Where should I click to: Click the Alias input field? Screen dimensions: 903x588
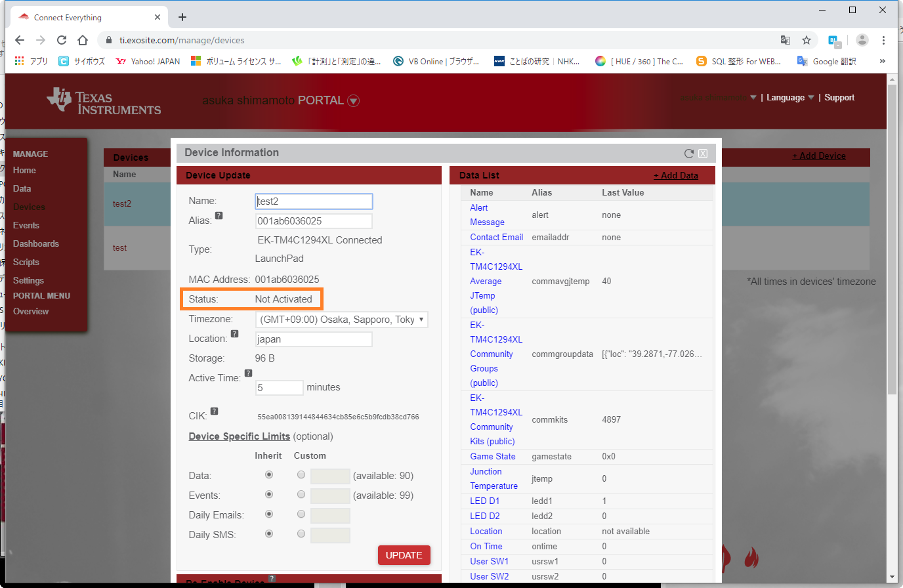click(314, 221)
